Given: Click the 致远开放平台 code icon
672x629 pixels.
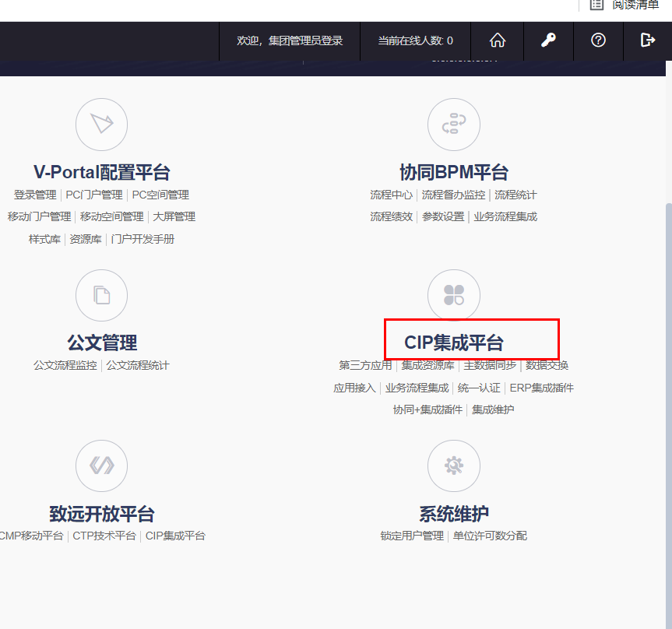Looking at the screenshot, I should pyautogui.click(x=101, y=466).
